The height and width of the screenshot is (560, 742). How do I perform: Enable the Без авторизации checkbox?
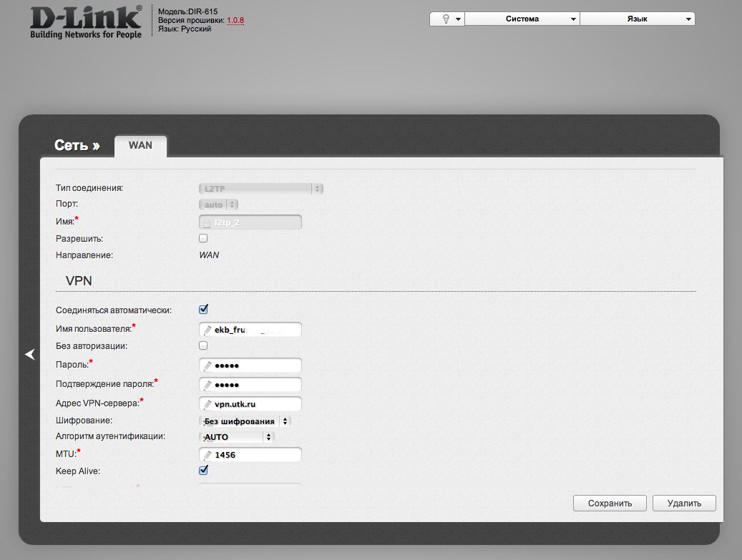pyautogui.click(x=203, y=345)
